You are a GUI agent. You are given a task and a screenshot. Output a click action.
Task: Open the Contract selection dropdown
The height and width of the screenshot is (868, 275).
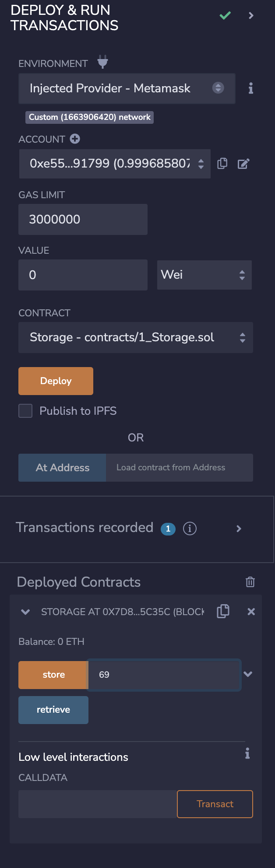point(136,337)
